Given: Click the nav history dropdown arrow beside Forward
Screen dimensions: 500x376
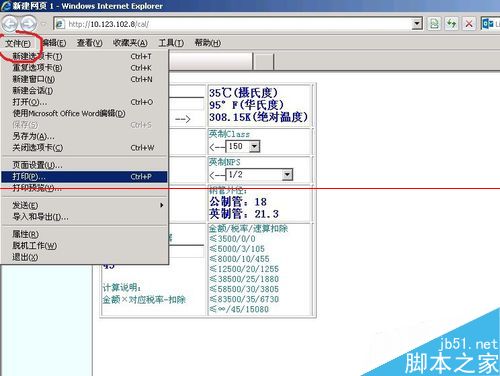Looking at the screenshot, I should coord(44,24).
